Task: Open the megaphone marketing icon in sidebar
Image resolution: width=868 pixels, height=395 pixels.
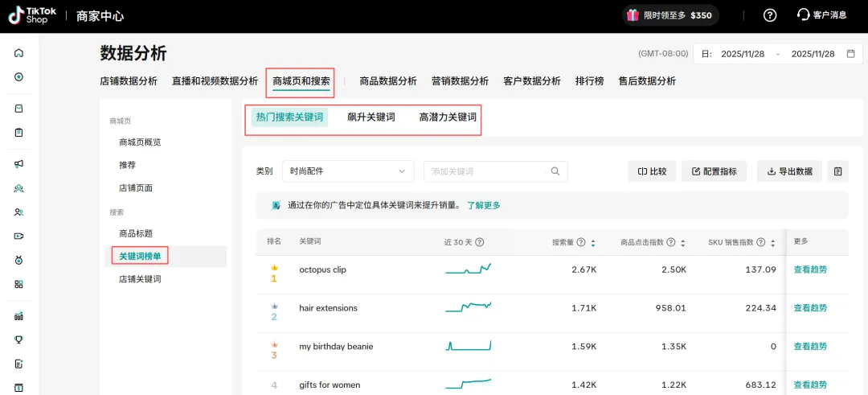Action: pyautogui.click(x=18, y=164)
